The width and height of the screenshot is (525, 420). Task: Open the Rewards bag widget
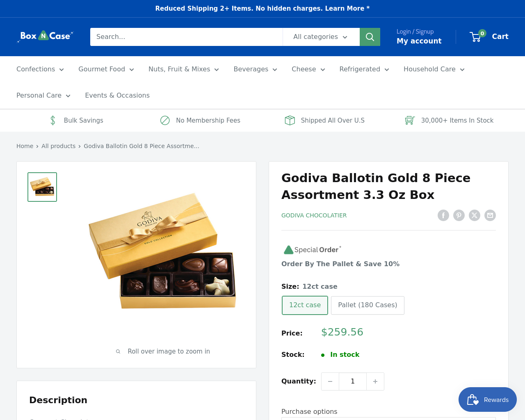click(488, 399)
